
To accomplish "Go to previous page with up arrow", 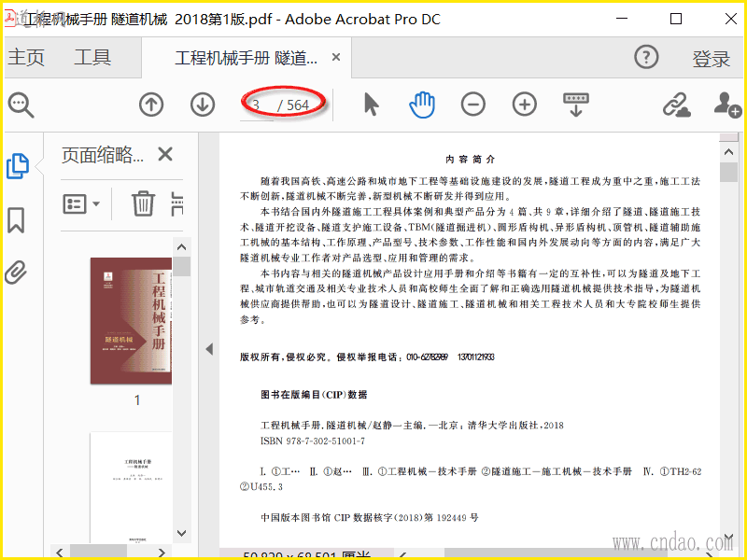I will click(151, 105).
